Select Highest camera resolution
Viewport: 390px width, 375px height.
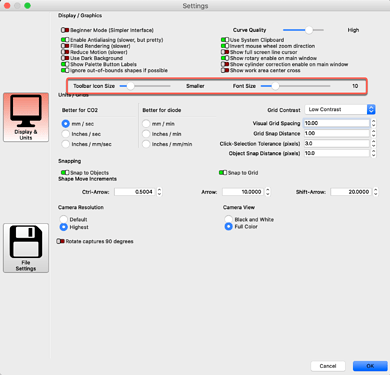coord(63,227)
